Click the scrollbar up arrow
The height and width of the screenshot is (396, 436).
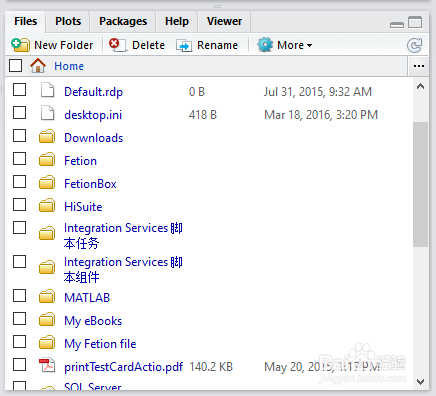click(x=420, y=87)
